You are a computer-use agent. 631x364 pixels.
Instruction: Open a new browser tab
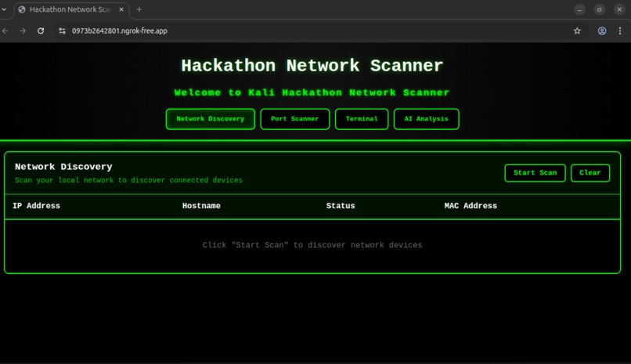pyautogui.click(x=139, y=9)
